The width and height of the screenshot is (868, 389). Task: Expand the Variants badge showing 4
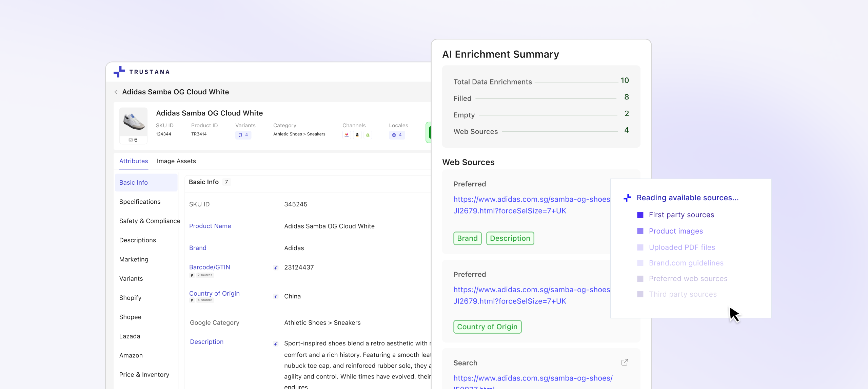[x=243, y=135]
